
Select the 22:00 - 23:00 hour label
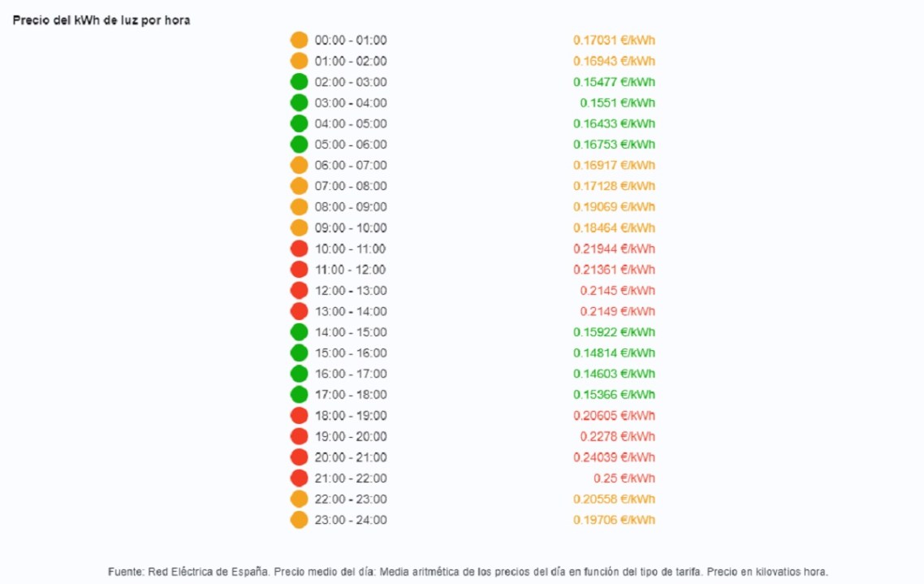pyautogui.click(x=351, y=499)
